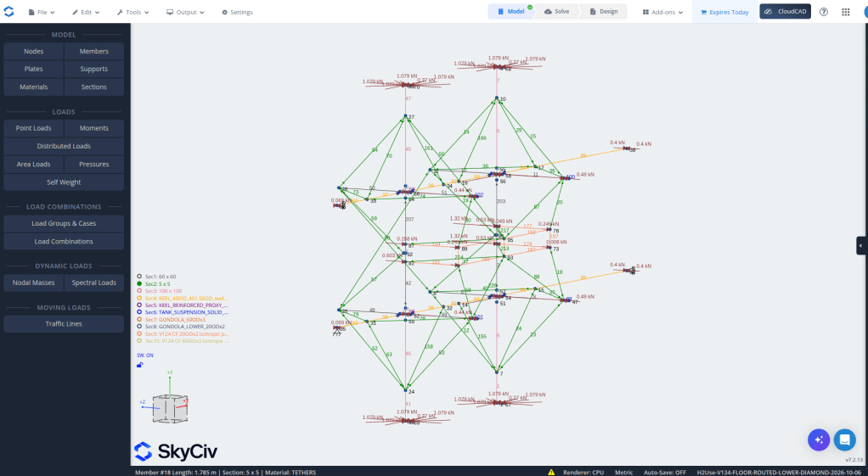The width and height of the screenshot is (868, 476).
Task: Toggle the SW: ON self weight indicator
Action: (145, 356)
